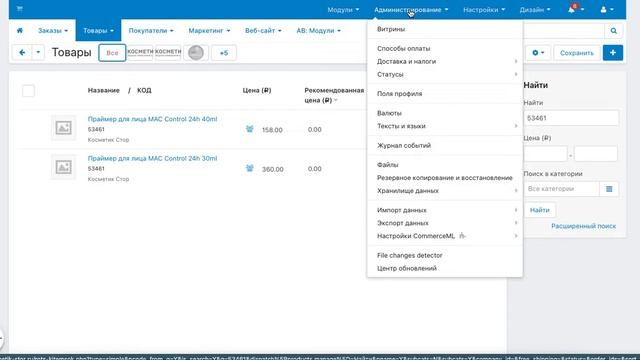The height and width of the screenshot is (360, 640).
Task: Open the AB: Модули dropdown
Action: point(318,31)
